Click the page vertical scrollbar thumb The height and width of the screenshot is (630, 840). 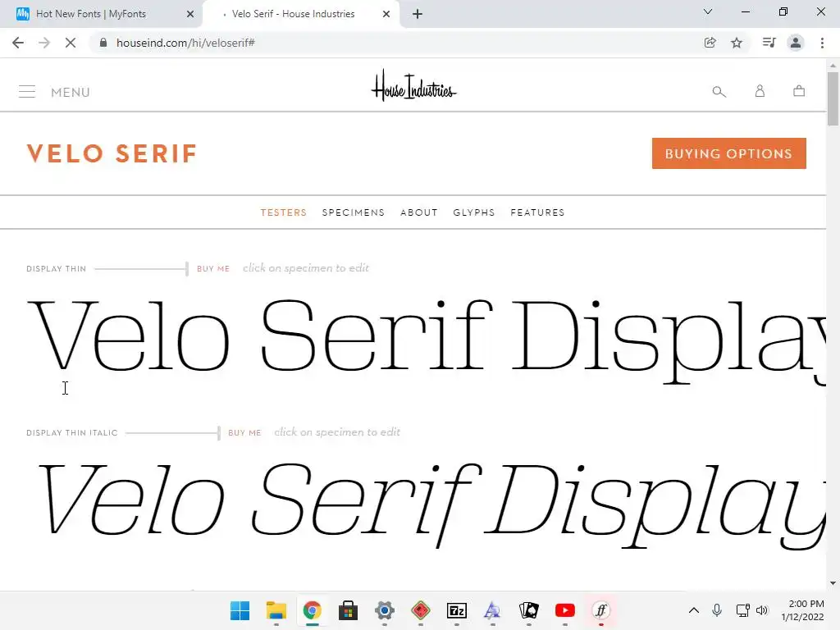(x=833, y=98)
